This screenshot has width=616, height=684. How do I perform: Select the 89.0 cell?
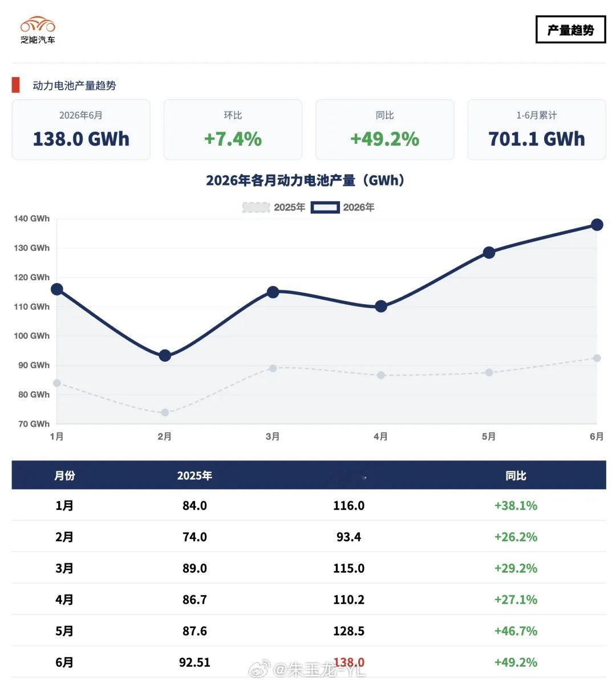194,568
